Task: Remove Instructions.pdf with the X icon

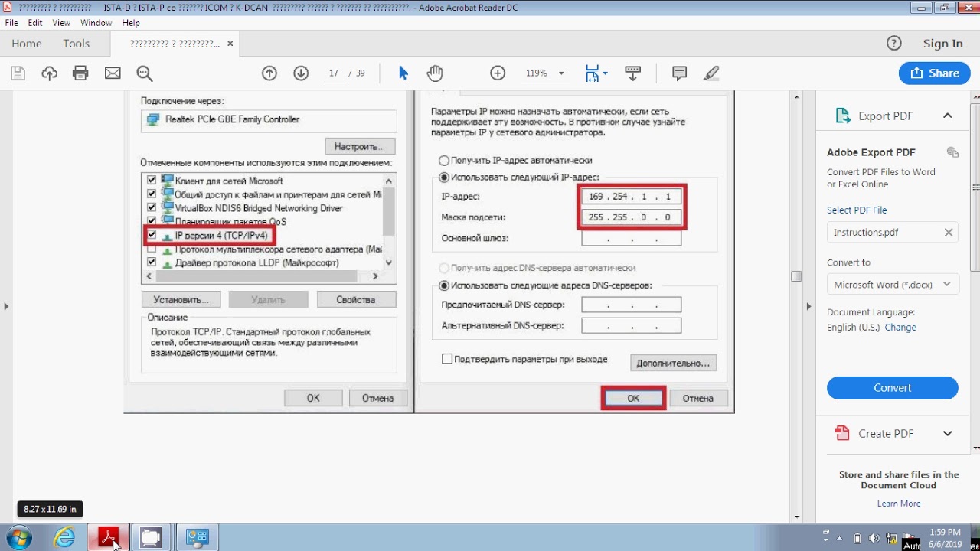Action: (x=948, y=233)
